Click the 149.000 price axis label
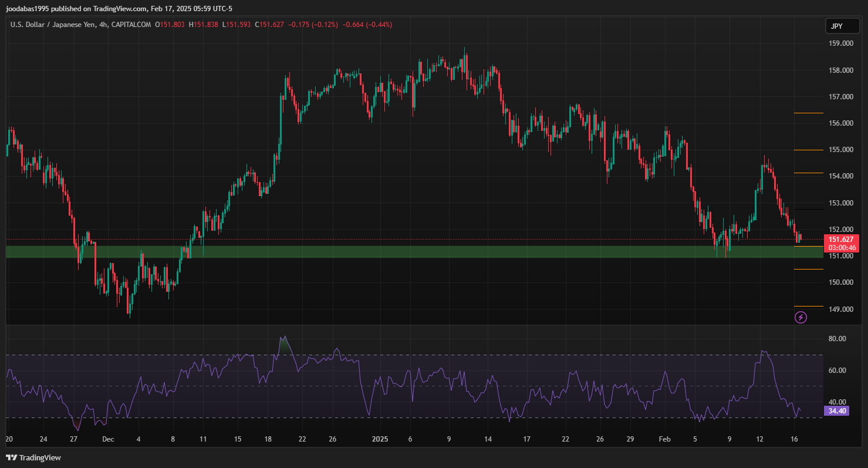 pos(840,309)
